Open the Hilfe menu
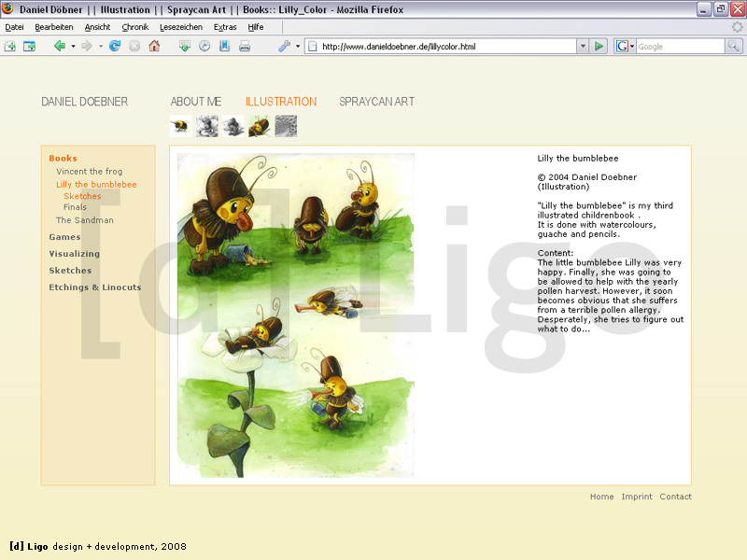The height and width of the screenshot is (560, 747). pos(256,27)
